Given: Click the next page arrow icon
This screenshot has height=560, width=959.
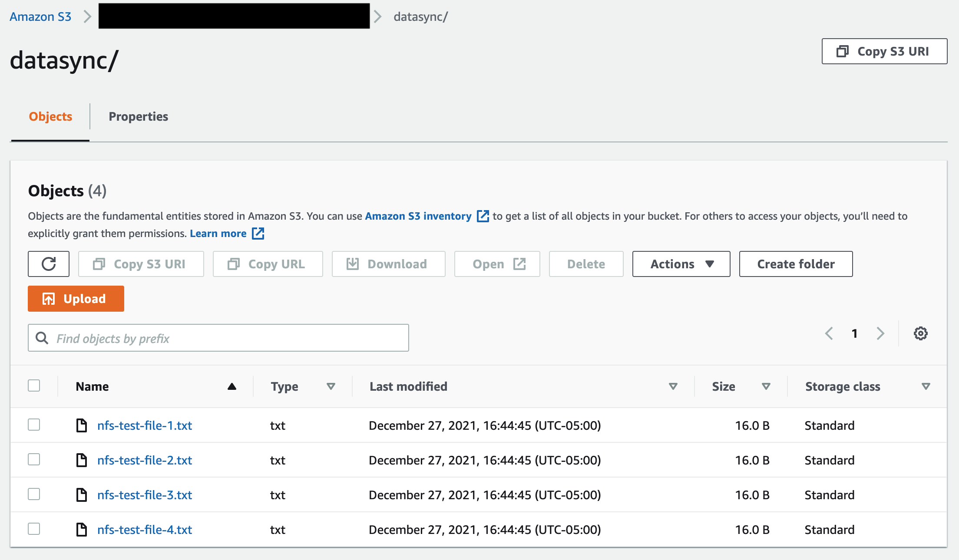Looking at the screenshot, I should click(x=880, y=333).
